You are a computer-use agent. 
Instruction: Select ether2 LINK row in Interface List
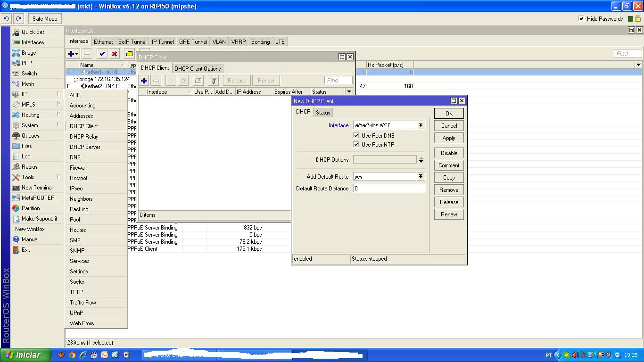101,86
